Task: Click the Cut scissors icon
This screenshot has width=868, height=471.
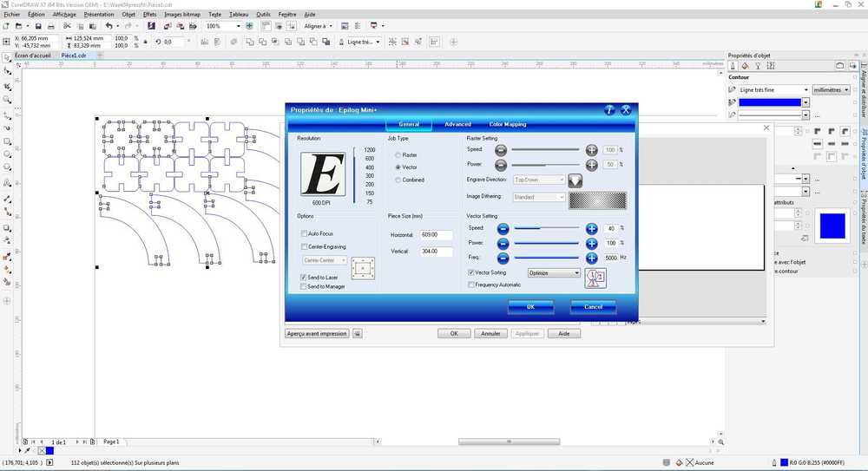Action: tap(67, 26)
